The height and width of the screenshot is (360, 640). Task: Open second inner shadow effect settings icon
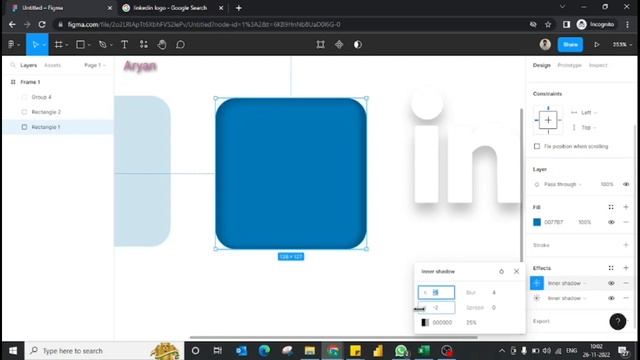coord(537,298)
